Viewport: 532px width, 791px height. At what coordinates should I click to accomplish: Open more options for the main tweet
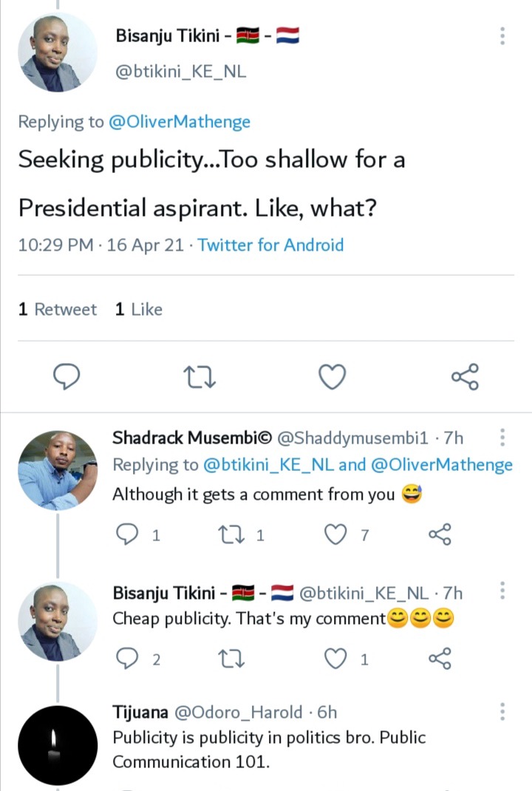(502, 35)
